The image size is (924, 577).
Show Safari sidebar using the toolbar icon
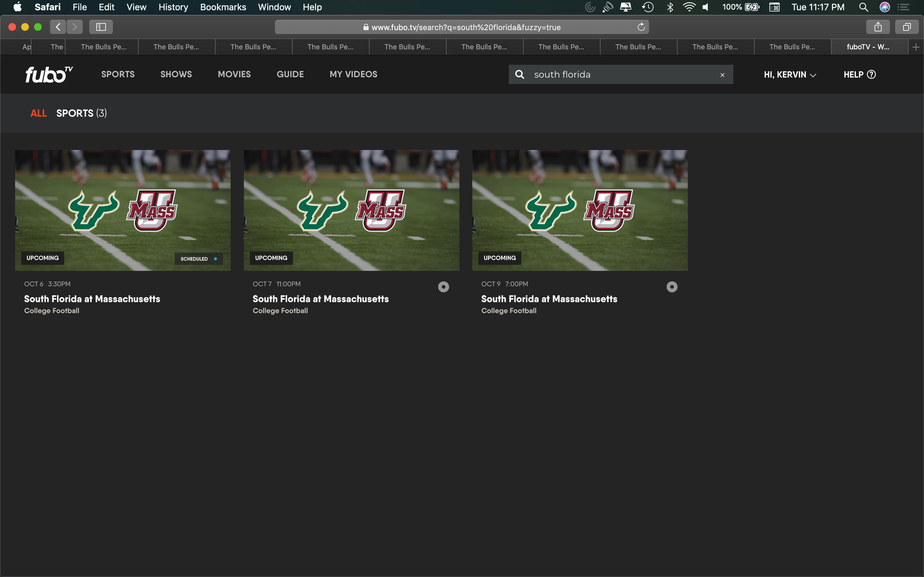coord(101,27)
